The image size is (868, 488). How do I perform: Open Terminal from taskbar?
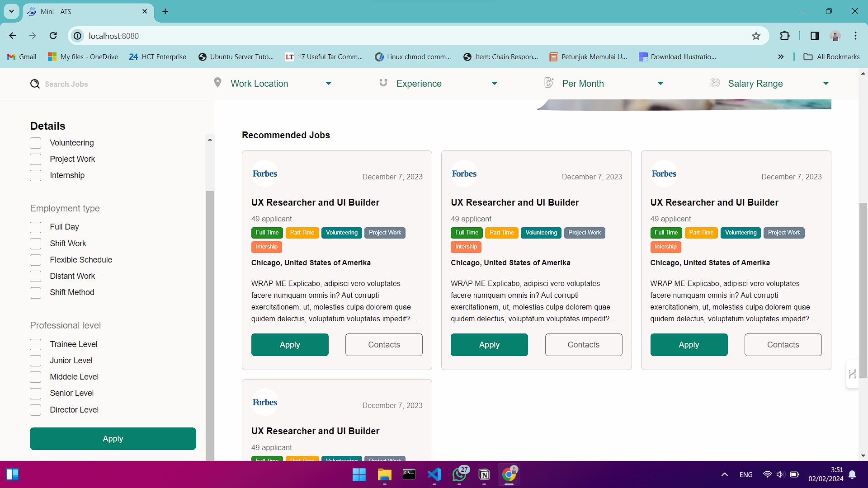coord(409,474)
